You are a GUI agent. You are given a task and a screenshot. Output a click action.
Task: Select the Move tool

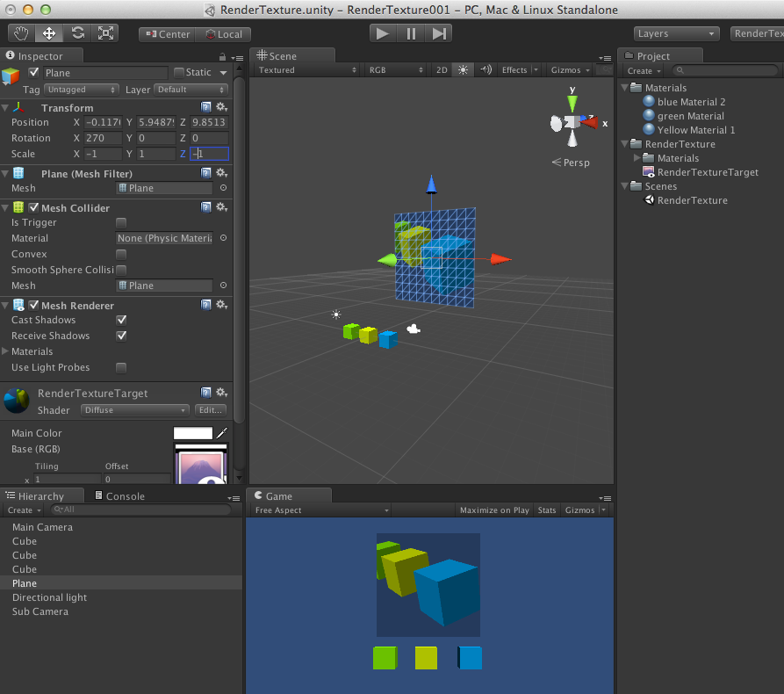pyautogui.click(x=49, y=33)
